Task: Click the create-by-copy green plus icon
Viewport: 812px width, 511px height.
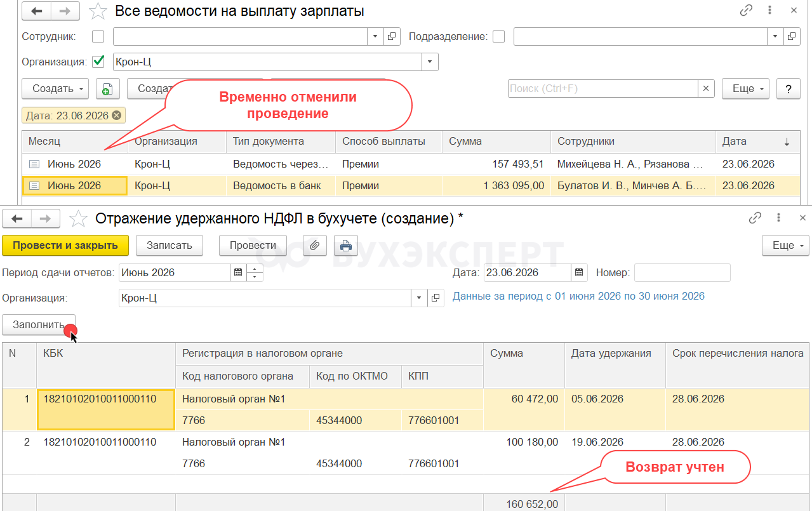Action: [x=108, y=89]
